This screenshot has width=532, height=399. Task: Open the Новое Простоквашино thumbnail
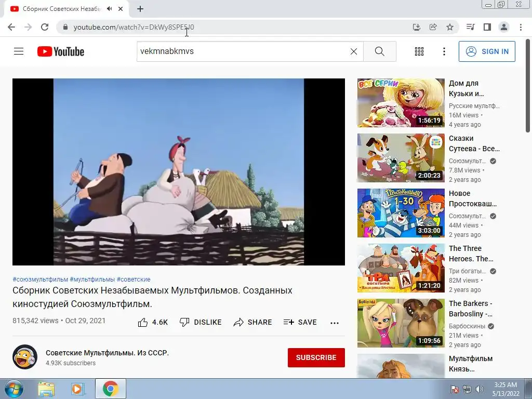coord(401,212)
